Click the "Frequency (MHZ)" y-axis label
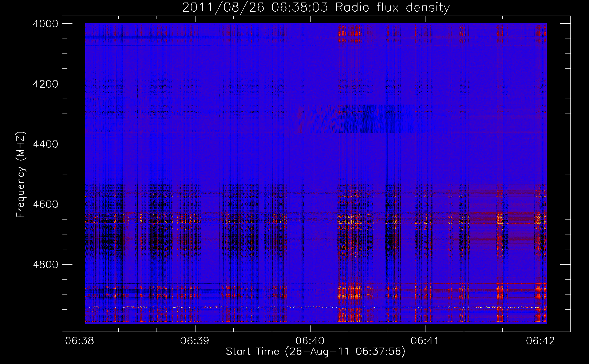589x364 pixels. [21, 175]
